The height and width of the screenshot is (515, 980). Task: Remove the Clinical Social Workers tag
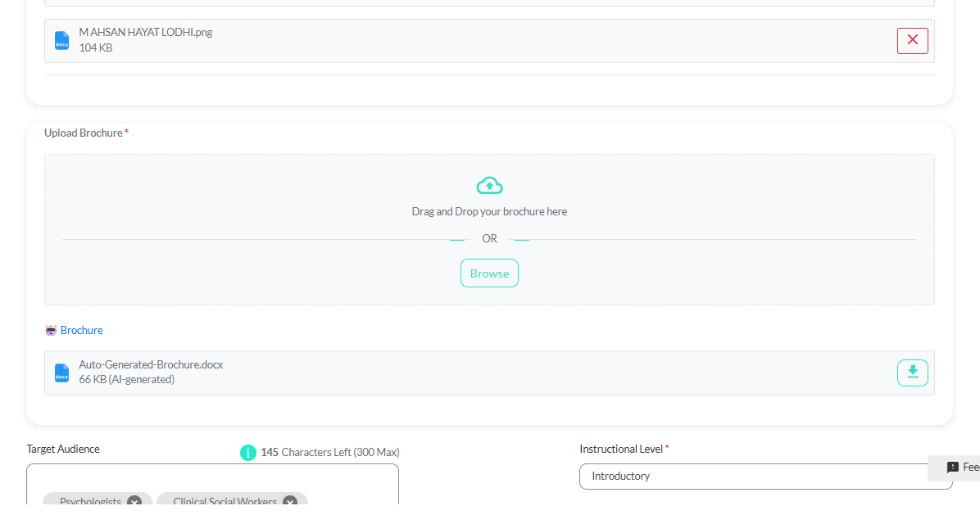coord(290,502)
